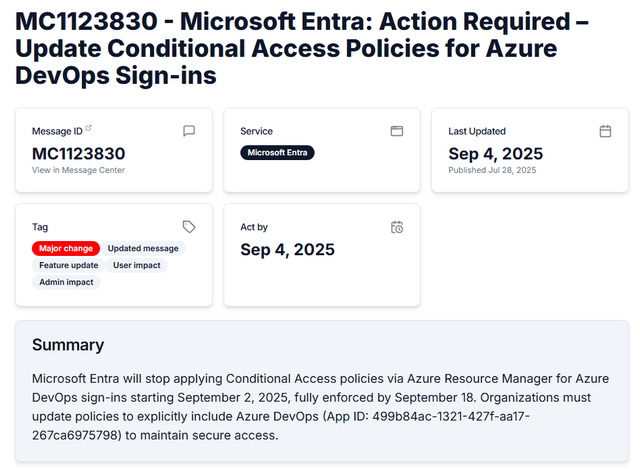The width and height of the screenshot is (640, 470).
Task: Click the Feature update tag
Action: (x=69, y=265)
